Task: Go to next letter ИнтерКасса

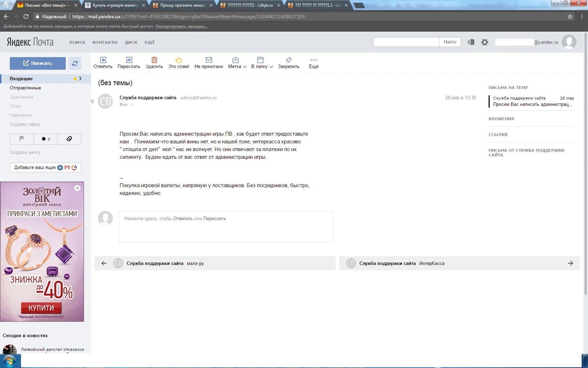Action: pos(459,263)
